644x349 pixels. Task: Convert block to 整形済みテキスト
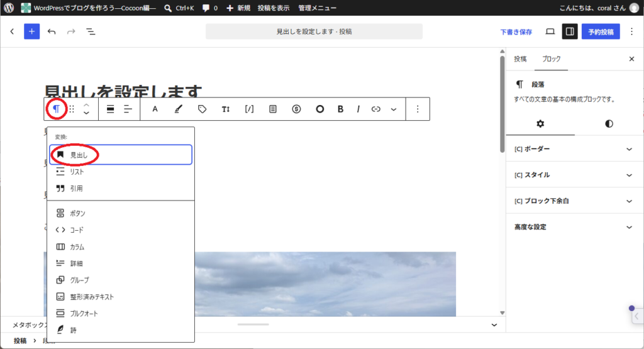tap(121, 296)
